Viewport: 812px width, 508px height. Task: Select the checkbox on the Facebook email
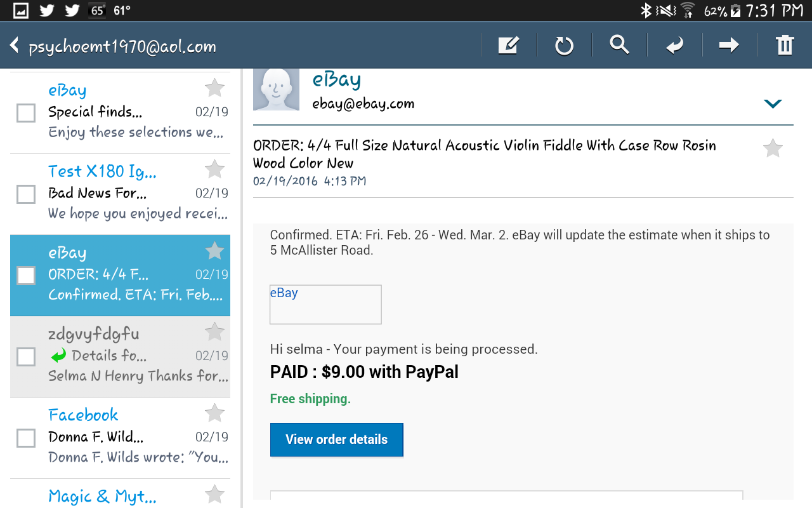point(25,438)
